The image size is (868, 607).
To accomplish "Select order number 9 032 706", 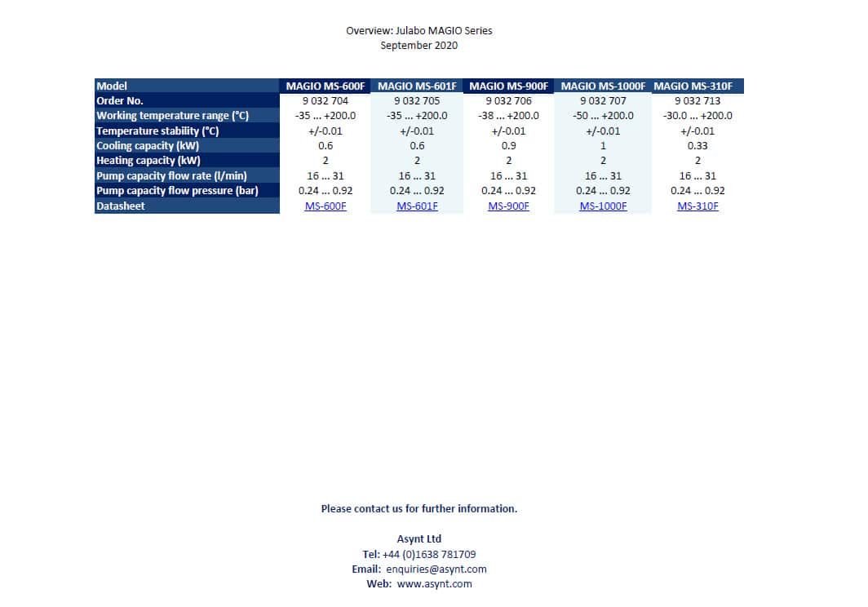I will (x=508, y=101).
